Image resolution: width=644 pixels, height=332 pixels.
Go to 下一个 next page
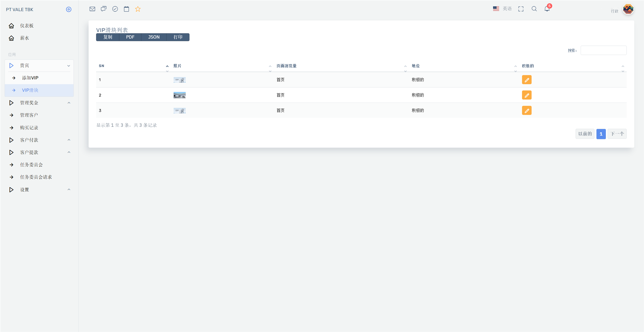tap(617, 134)
